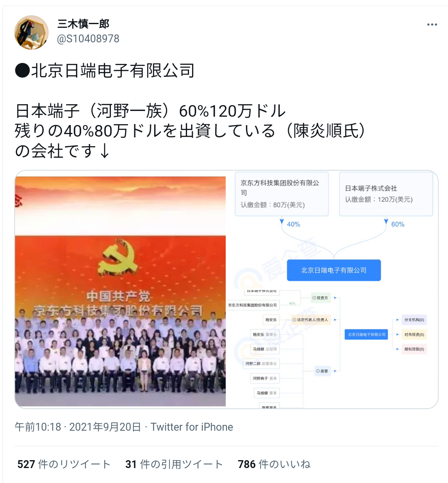This screenshot has height=483, width=448.
Task: View the 527 件のリツイート list
Action: 64,464
